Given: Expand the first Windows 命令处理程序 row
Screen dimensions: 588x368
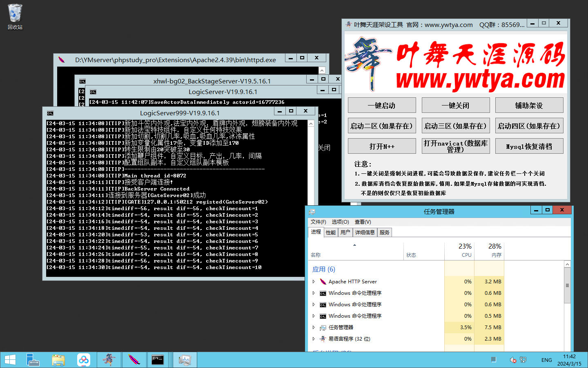Looking at the screenshot, I should click(x=314, y=293).
